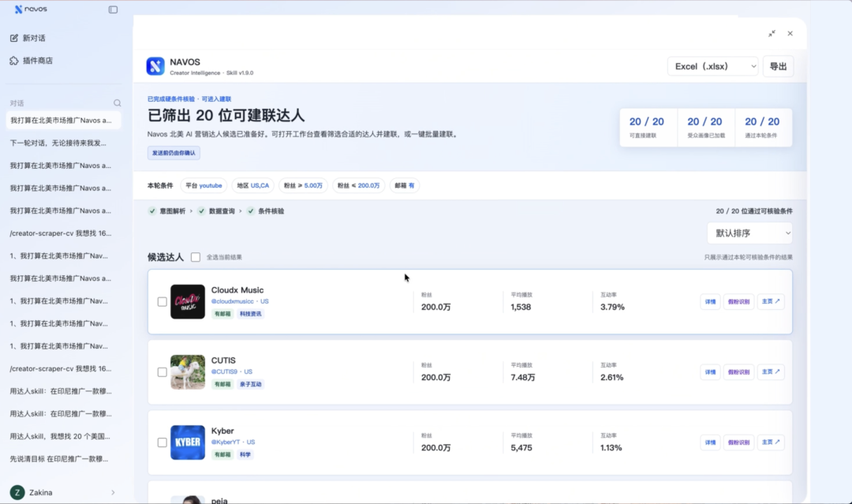Image resolution: width=852 pixels, height=504 pixels.
Task: Open details (详情) for Cloudx Music
Action: (710, 302)
